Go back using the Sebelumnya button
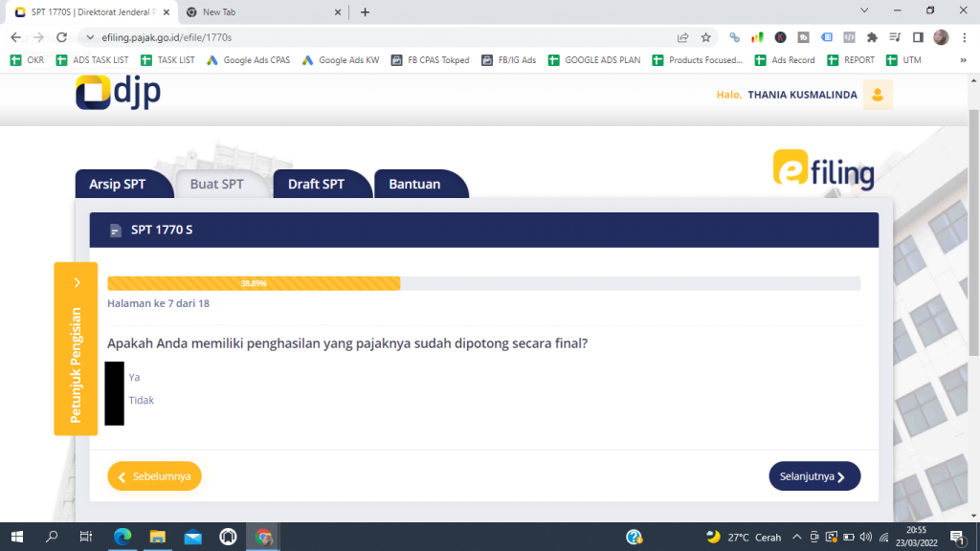 (154, 475)
